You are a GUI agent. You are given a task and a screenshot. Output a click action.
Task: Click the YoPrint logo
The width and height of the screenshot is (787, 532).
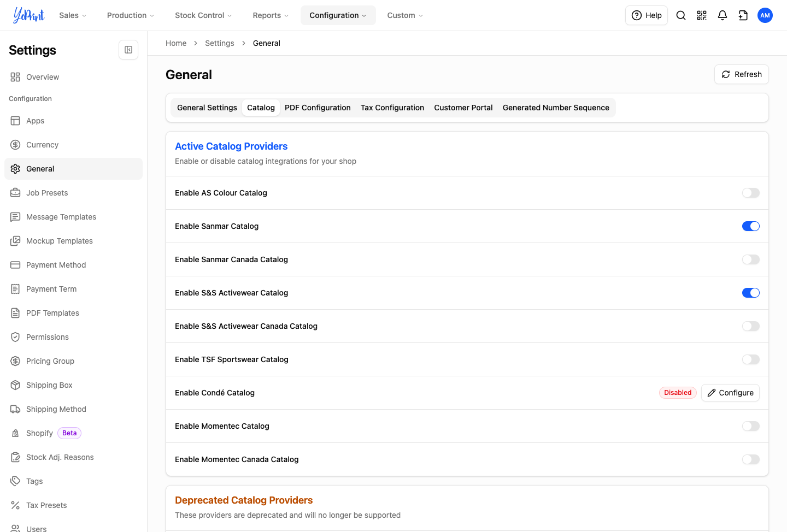[28, 15]
